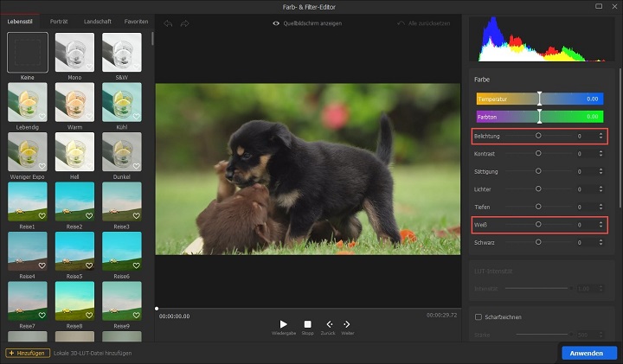Adjust Weiß value using stepper arrows
Image resolution: width=623 pixels, height=364 pixels.
pyautogui.click(x=601, y=225)
